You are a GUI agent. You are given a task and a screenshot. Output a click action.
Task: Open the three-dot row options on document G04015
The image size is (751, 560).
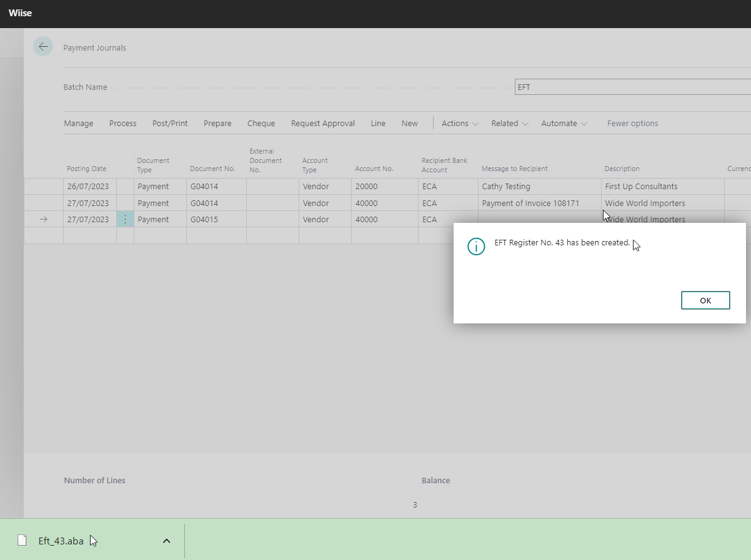click(x=125, y=219)
